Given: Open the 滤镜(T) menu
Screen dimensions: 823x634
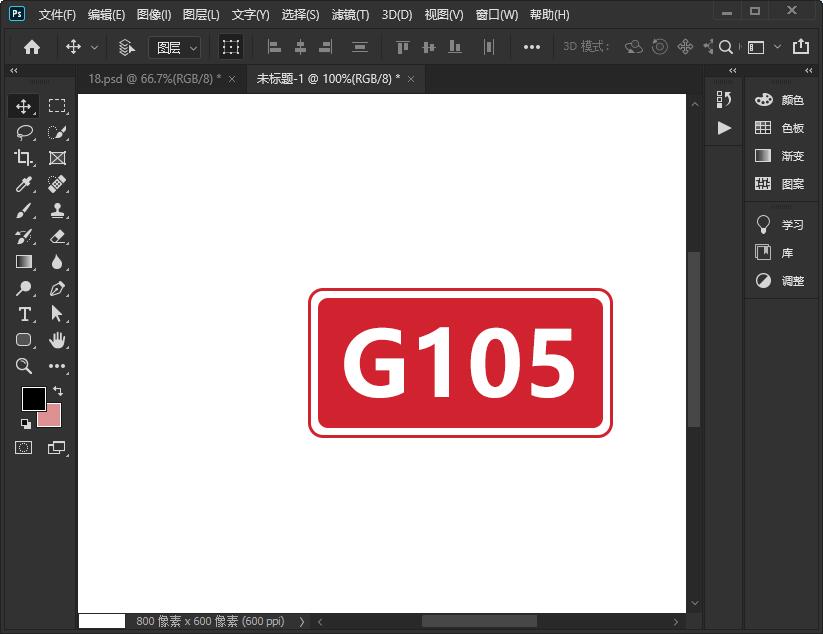Looking at the screenshot, I should point(350,15).
